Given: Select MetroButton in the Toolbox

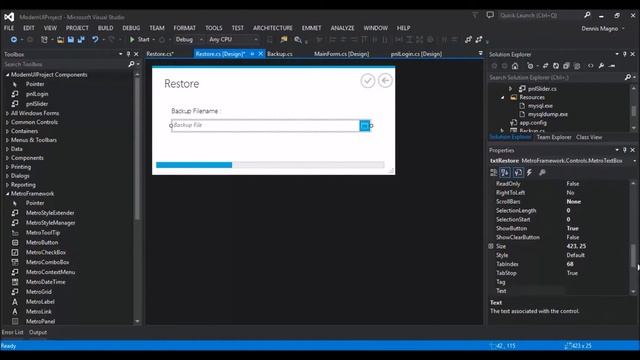Looking at the screenshot, I should (42, 242).
